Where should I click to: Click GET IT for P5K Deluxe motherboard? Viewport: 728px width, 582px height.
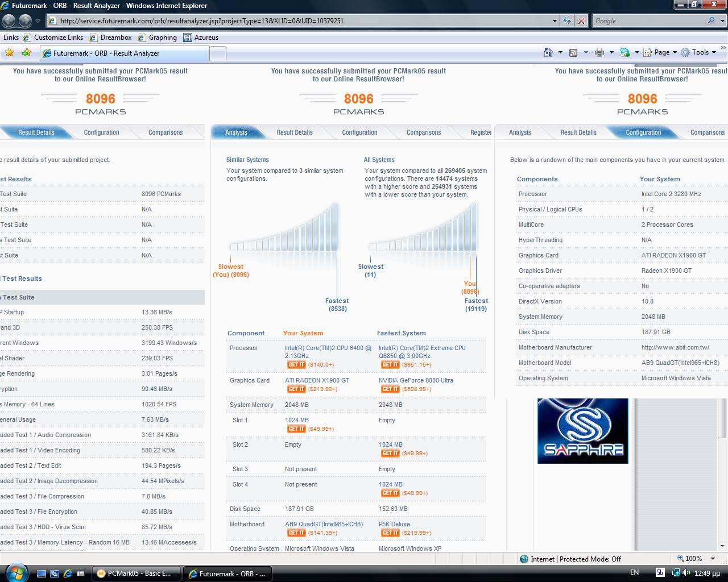tap(390, 533)
